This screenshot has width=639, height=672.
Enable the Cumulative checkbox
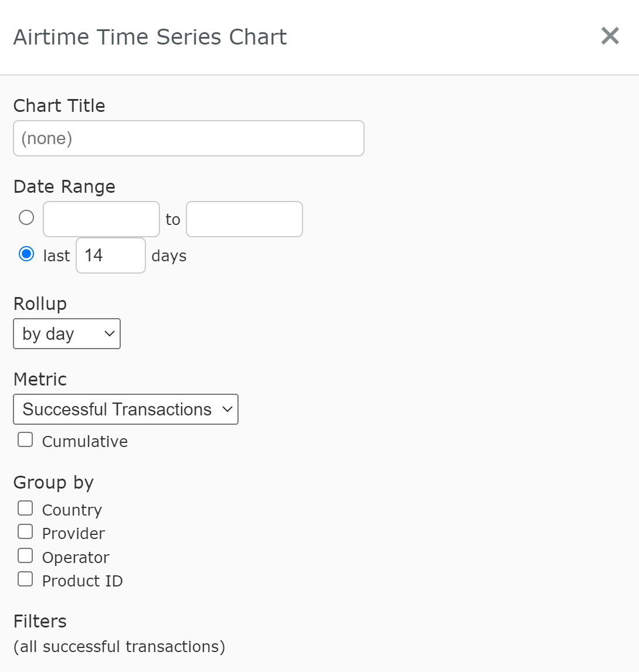coord(25,440)
